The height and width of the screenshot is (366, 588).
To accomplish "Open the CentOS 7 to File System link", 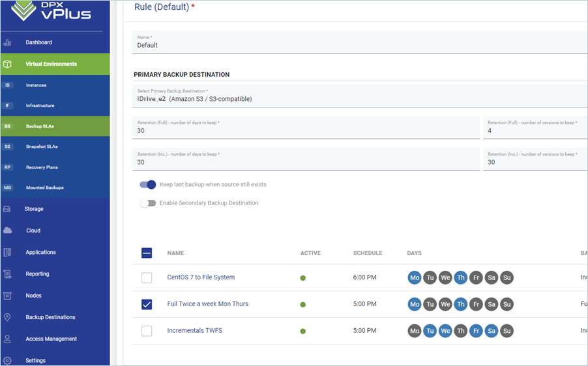I will (x=201, y=277).
